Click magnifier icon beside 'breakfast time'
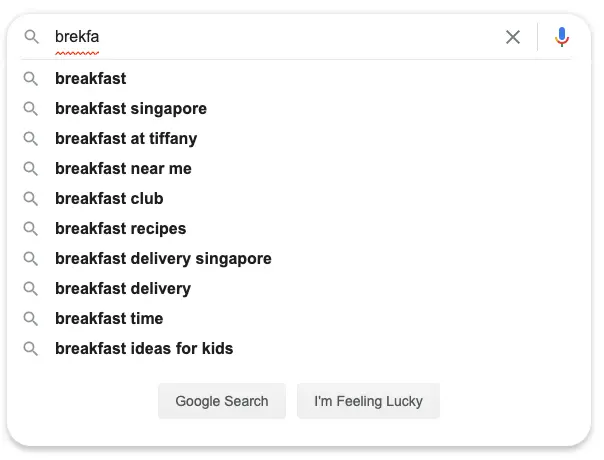Screen dimensions: 604x460 pos(32,318)
